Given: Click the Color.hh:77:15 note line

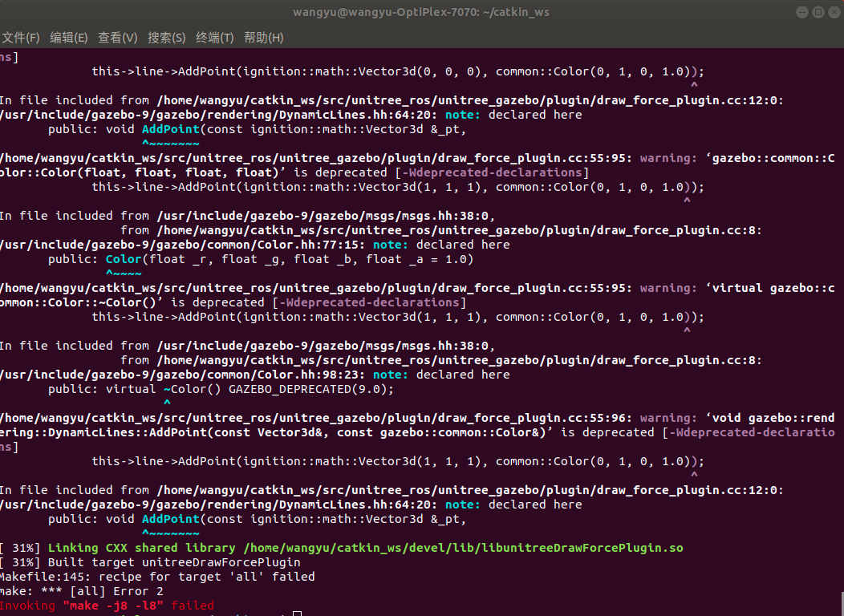Looking at the screenshot, I should (x=254, y=245).
